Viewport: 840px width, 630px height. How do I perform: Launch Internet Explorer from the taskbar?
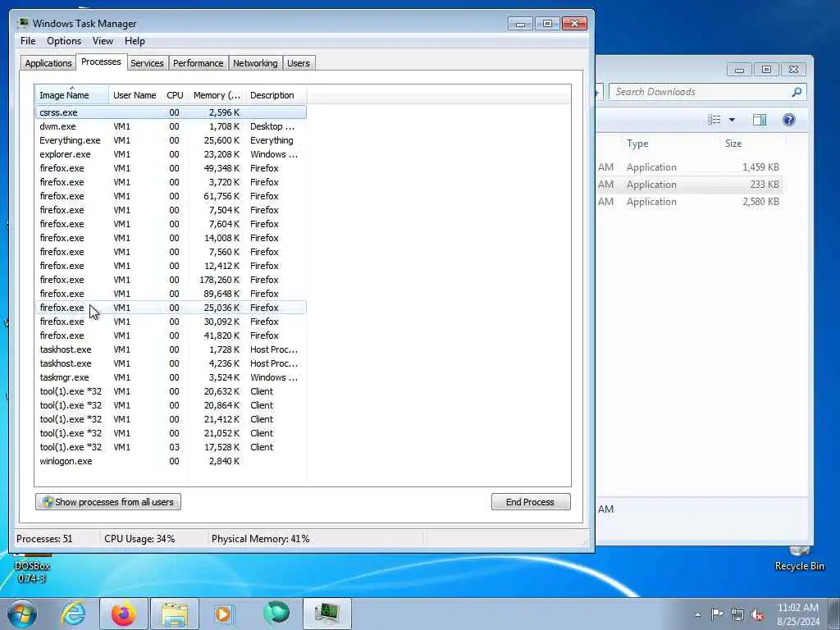[x=73, y=614]
